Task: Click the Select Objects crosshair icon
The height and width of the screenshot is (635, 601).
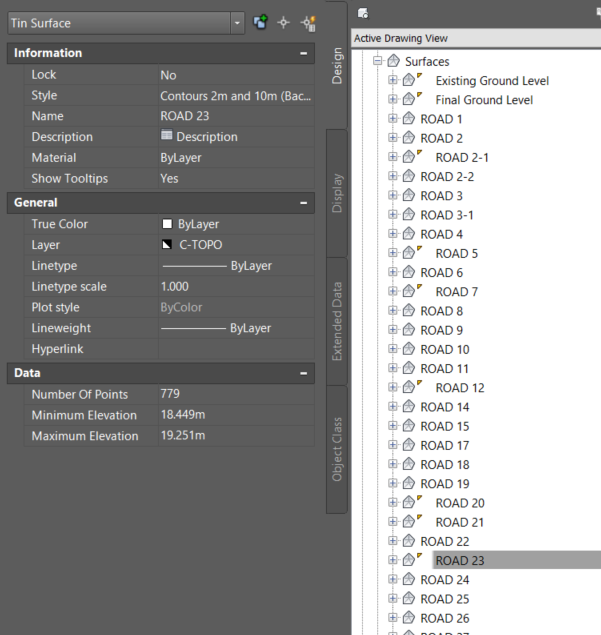Action: pos(283,23)
